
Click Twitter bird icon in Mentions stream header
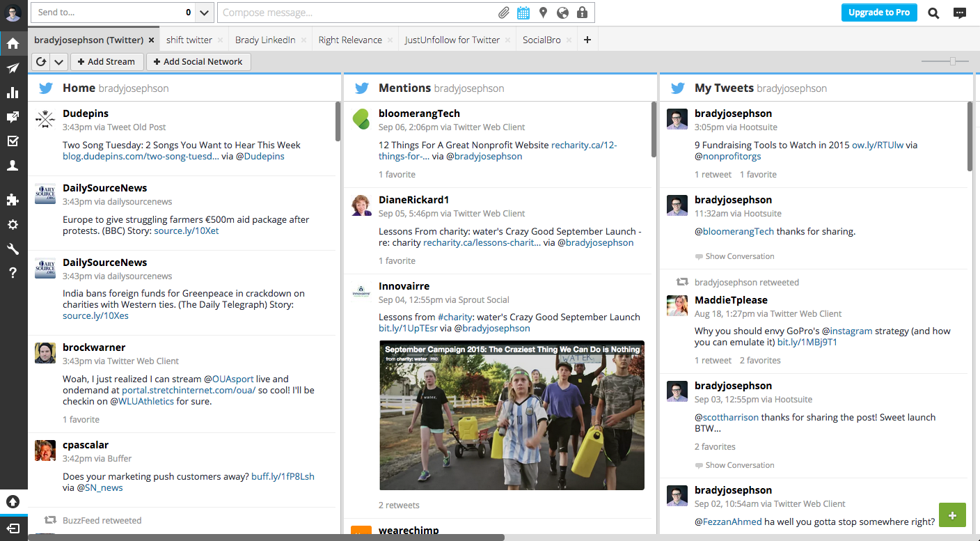362,88
